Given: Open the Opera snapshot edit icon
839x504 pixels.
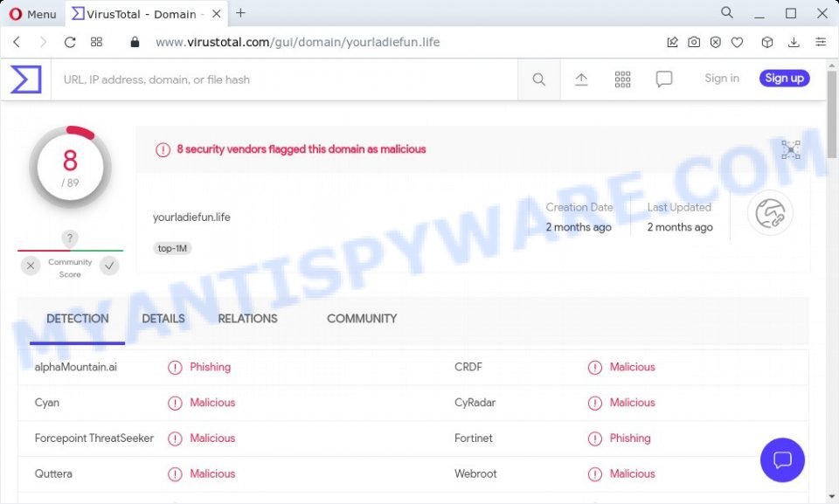Looking at the screenshot, I should pyautogui.click(x=673, y=42).
